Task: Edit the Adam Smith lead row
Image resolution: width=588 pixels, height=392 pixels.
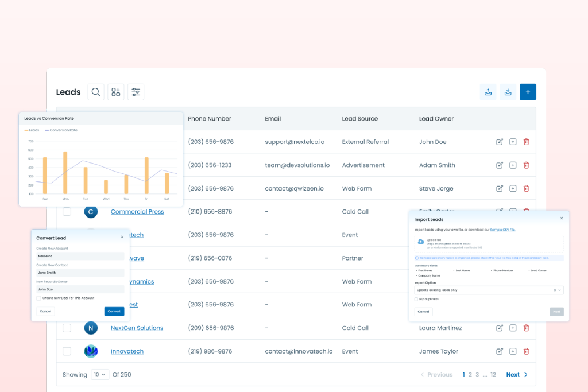Action: (500, 165)
